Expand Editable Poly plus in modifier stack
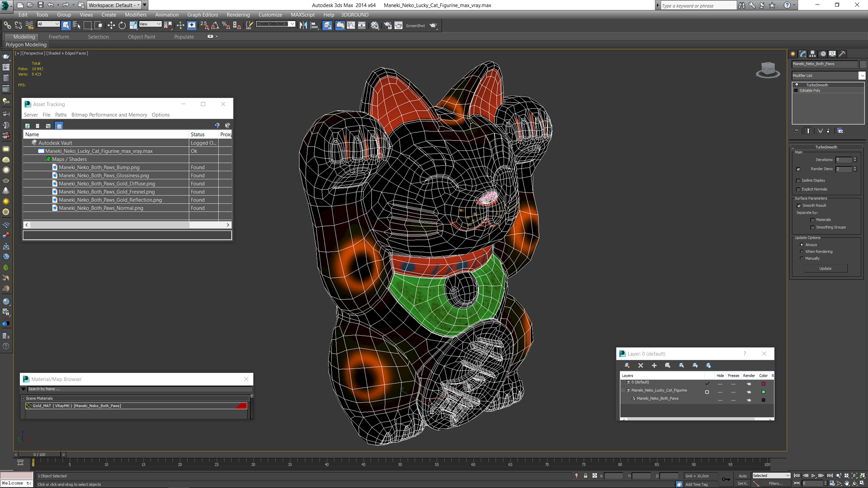 [796, 90]
